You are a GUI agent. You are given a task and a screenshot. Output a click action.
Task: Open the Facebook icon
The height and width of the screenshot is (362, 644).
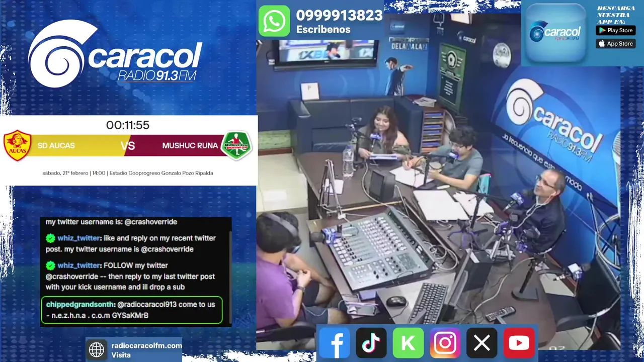coord(334,343)
